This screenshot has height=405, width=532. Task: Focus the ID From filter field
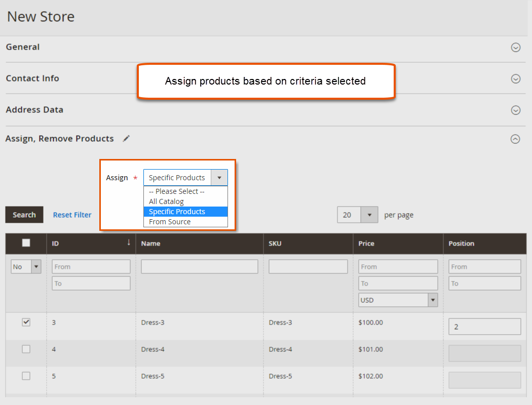coord(91,267)
